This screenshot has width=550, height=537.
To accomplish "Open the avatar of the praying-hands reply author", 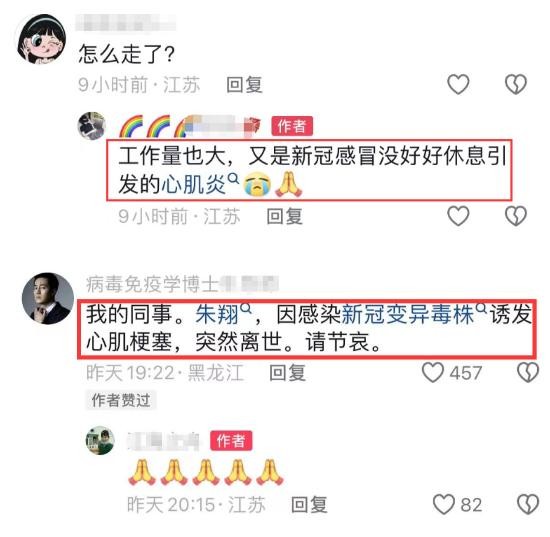I will [x=100, y=440].
